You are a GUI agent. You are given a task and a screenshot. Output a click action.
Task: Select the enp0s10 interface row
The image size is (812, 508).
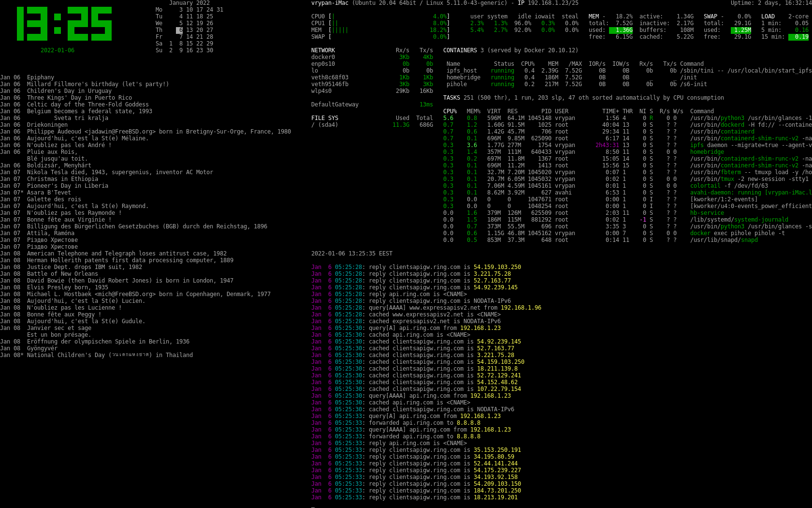pos(372,64)
